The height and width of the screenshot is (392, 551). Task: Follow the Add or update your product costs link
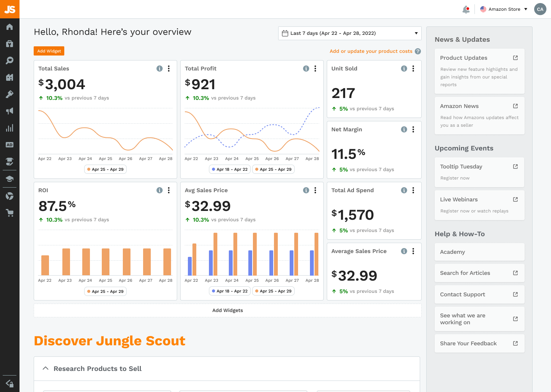click(x=370, y=51)
